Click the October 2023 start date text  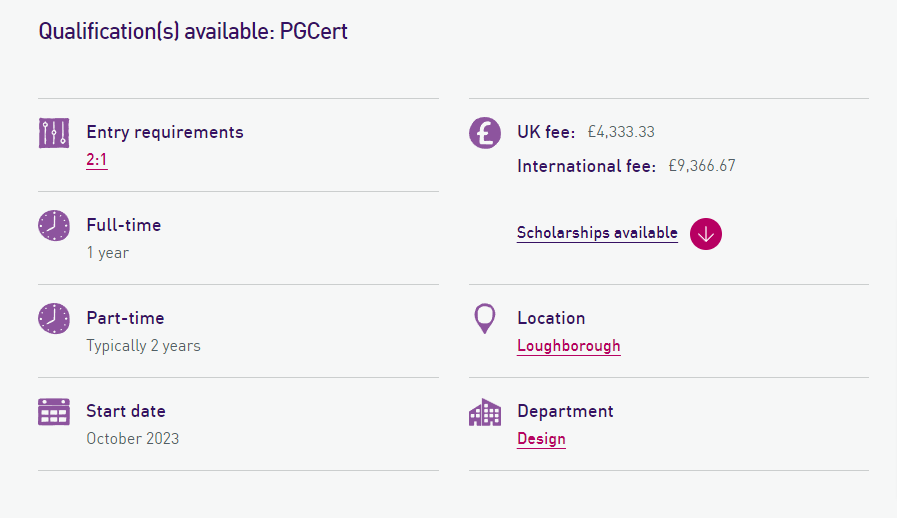coord(133,438)
